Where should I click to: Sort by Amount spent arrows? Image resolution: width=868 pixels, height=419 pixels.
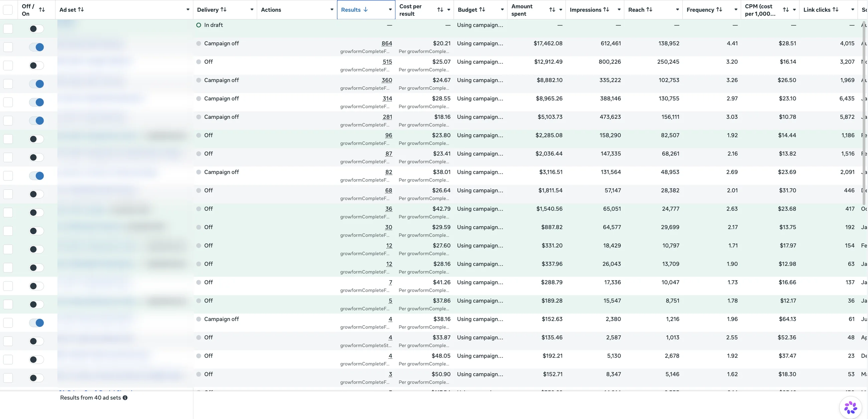coord(552,10)
